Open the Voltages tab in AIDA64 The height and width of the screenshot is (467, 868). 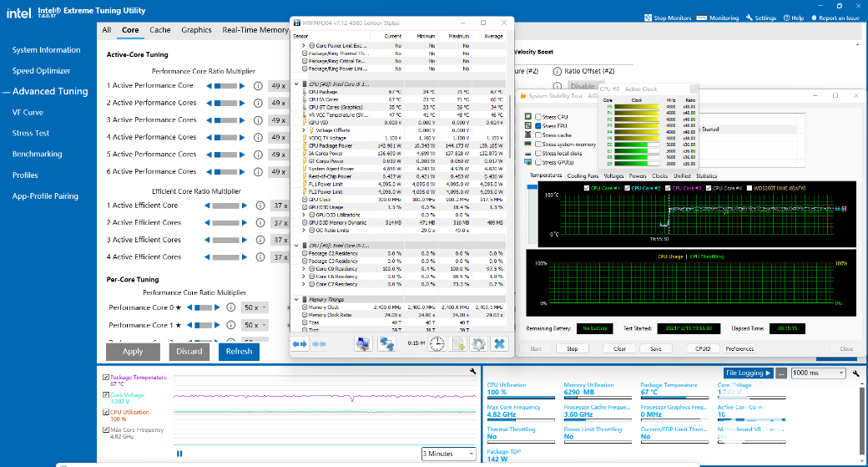pos(613,175)
